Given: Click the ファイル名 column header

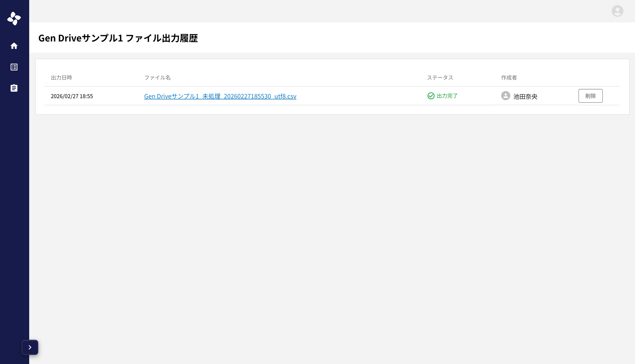Looking at the screenshot, I should (x=157, y=78).
